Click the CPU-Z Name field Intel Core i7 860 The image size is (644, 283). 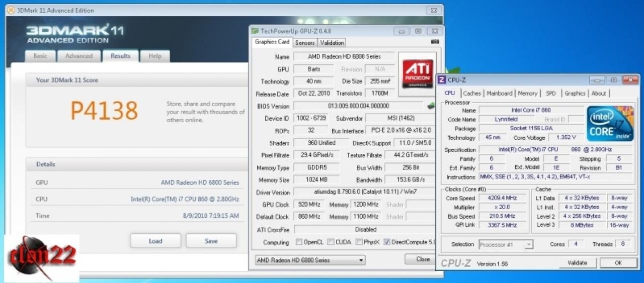coord(531,110)
